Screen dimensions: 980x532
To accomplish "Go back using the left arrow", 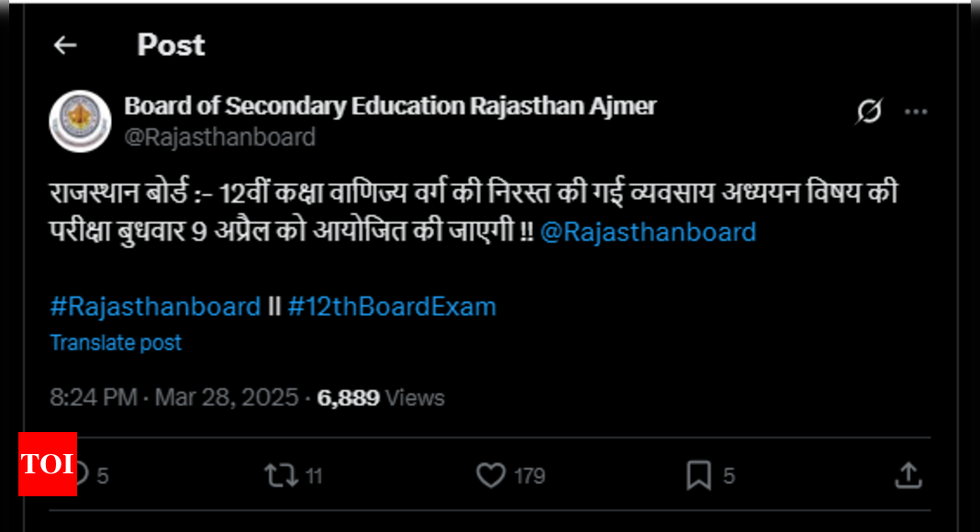I will pyautogui.click(x=64, y=45).
